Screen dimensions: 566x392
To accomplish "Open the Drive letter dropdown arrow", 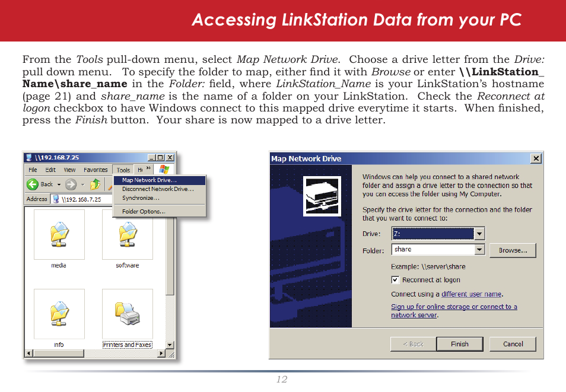I will tap(479, 234).
